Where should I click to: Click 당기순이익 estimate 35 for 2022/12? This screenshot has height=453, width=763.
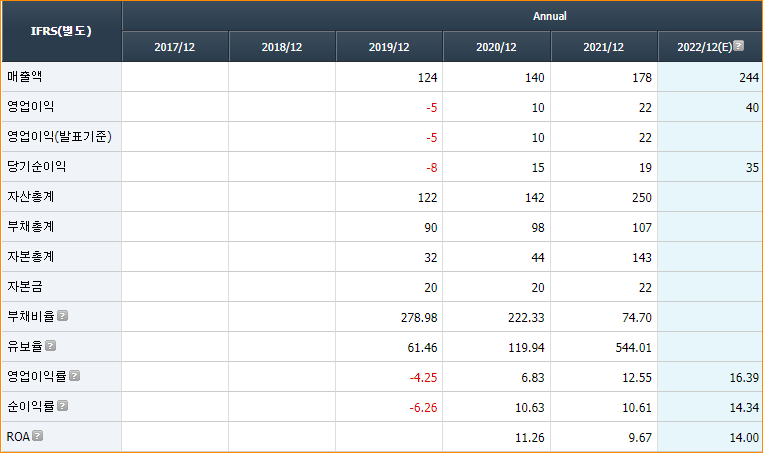pyautogui.click(x=752, y=168)
